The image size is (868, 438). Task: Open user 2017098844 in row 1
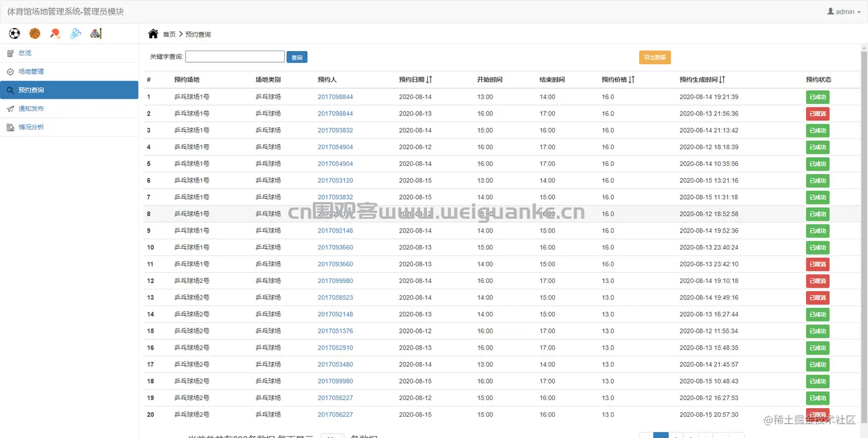[x=335, y=97]
